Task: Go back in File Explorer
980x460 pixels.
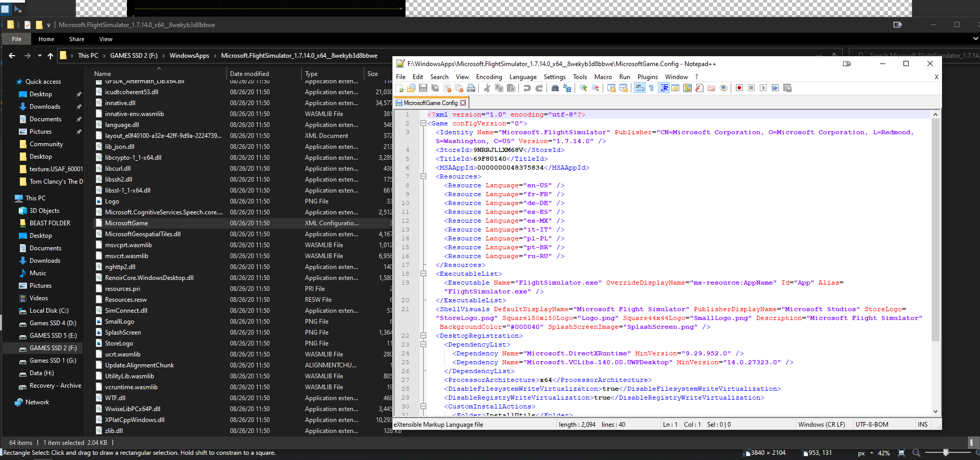Action: [x=12, y=56]
